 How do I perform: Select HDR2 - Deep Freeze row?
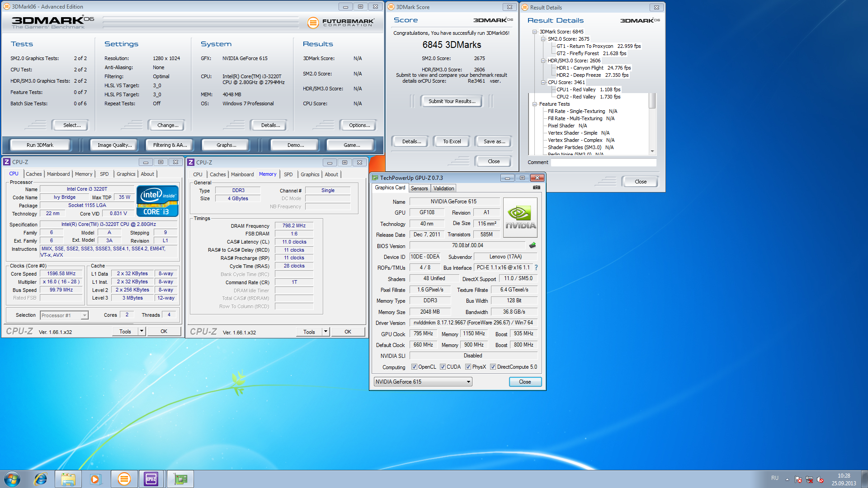(x=592, y=75)
